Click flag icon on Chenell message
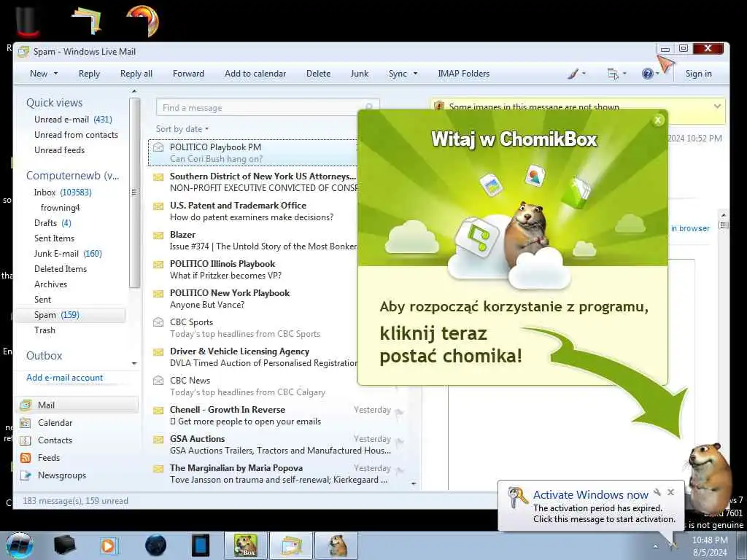Screen dimensions: 747x560 [399, 413]
